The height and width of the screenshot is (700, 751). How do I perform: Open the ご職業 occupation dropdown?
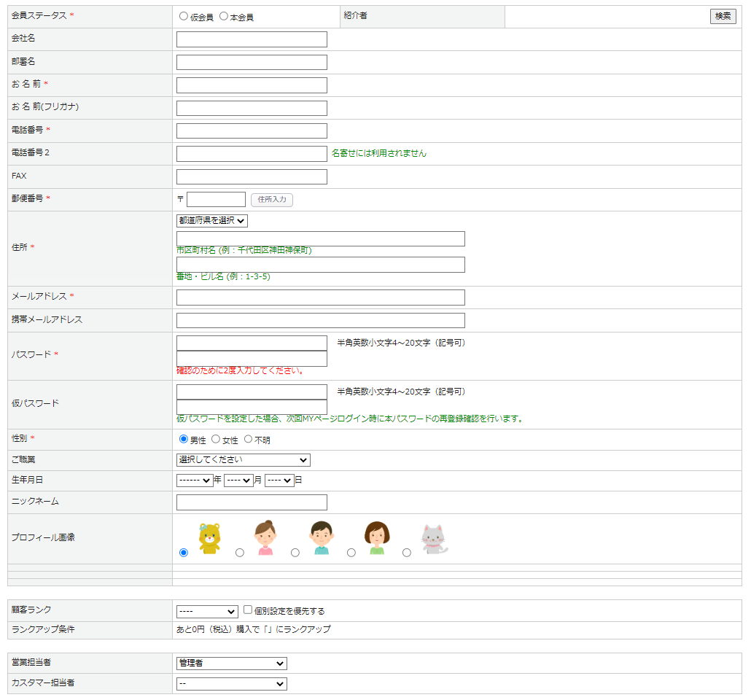(x=243, y=459)
